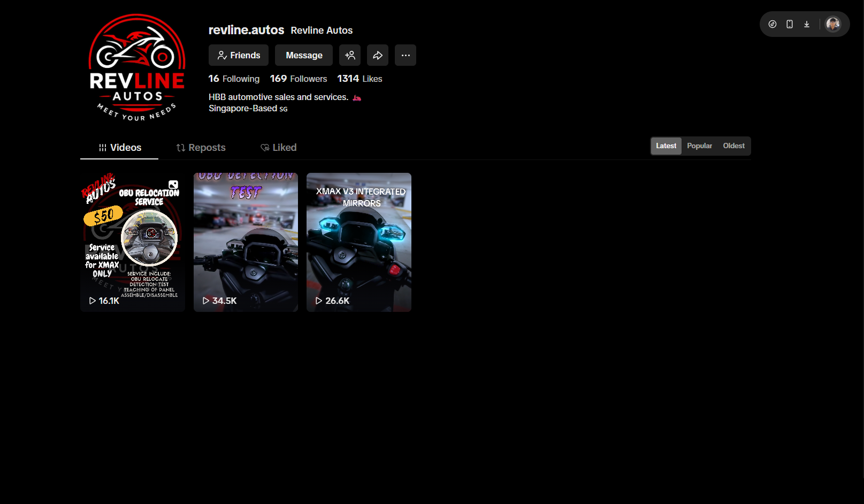This screenshot has height=504, width=864.
Task: Play the XMAX V3 Integrated Mirrors video
Action: coord(358,242)
